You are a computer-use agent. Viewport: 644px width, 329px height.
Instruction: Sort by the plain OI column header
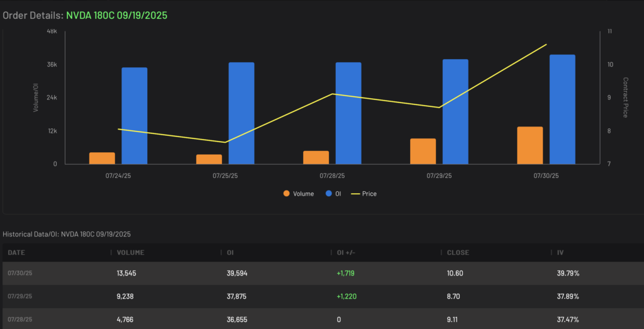tap(230, 253)
